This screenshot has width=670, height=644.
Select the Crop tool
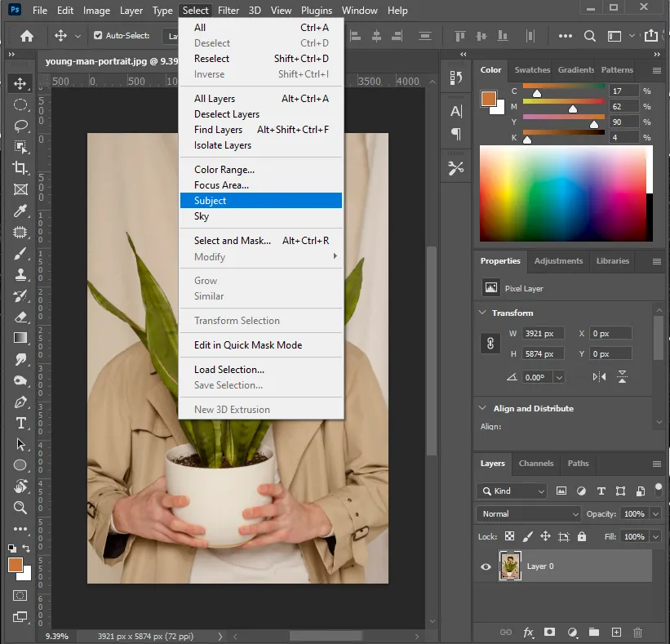[20, 168]
